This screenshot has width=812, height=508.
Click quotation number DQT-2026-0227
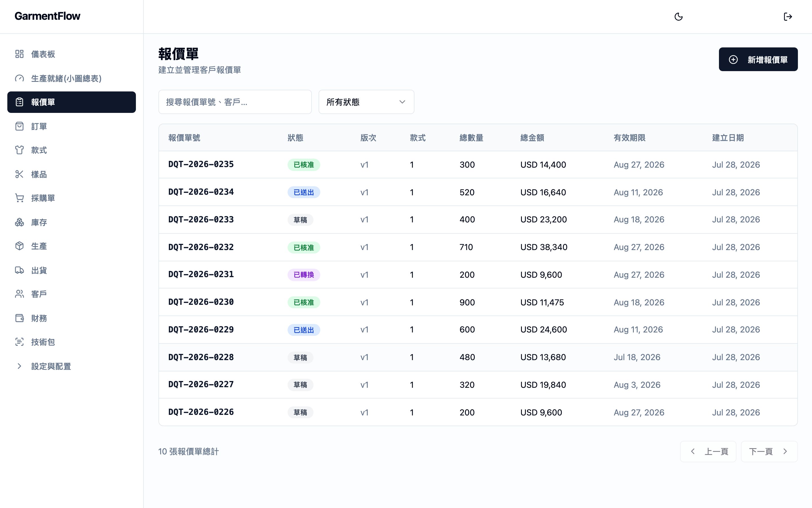pos(201,384)
